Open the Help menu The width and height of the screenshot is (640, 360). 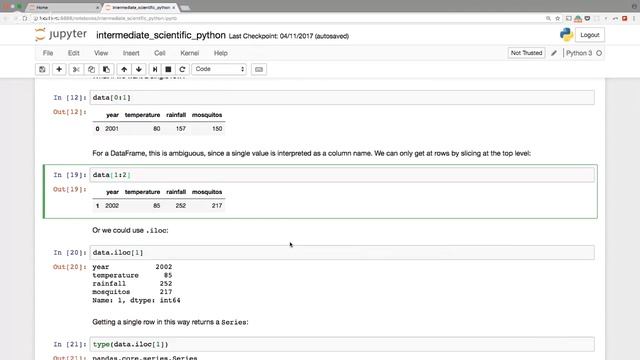click(220, 53)
